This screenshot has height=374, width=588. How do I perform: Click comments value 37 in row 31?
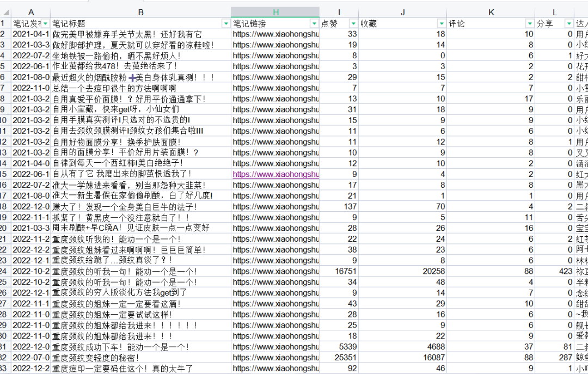pos(491,347)
